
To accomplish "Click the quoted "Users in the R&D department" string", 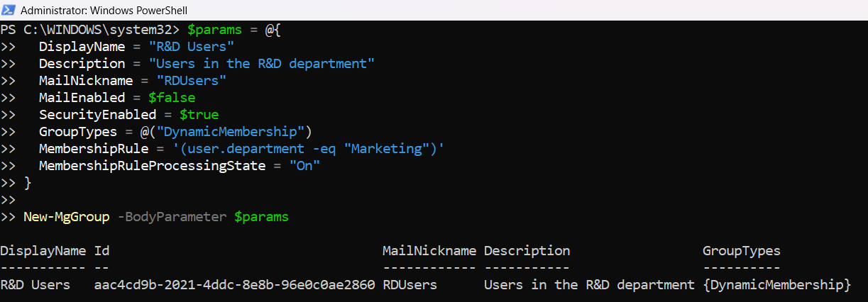I will pyautogui.click(x=266, y=64).
